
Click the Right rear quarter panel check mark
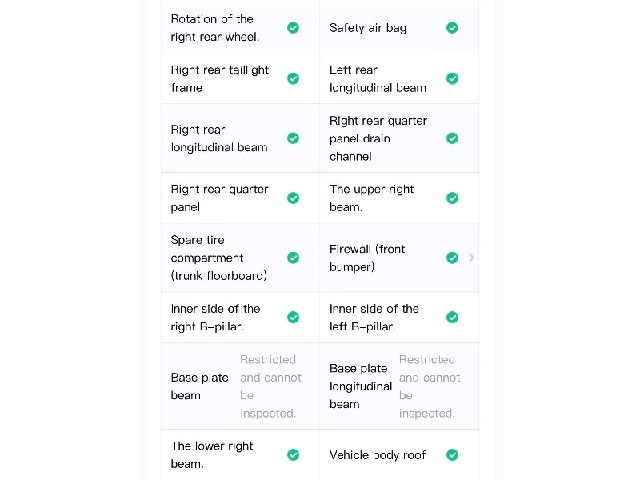coord(293,198)
